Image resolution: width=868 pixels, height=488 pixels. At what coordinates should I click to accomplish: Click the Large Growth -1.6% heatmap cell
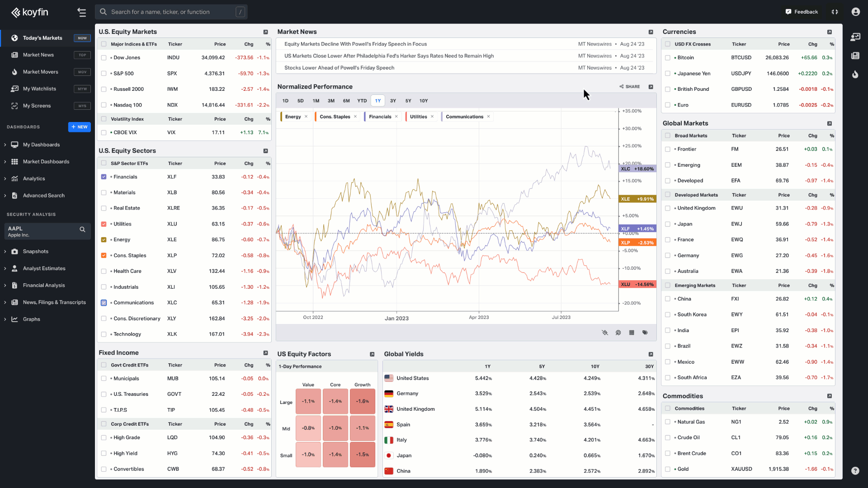(362, 401)
